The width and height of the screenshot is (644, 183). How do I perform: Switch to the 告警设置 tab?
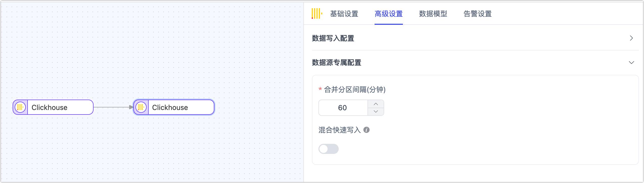(x=477, y=14)
